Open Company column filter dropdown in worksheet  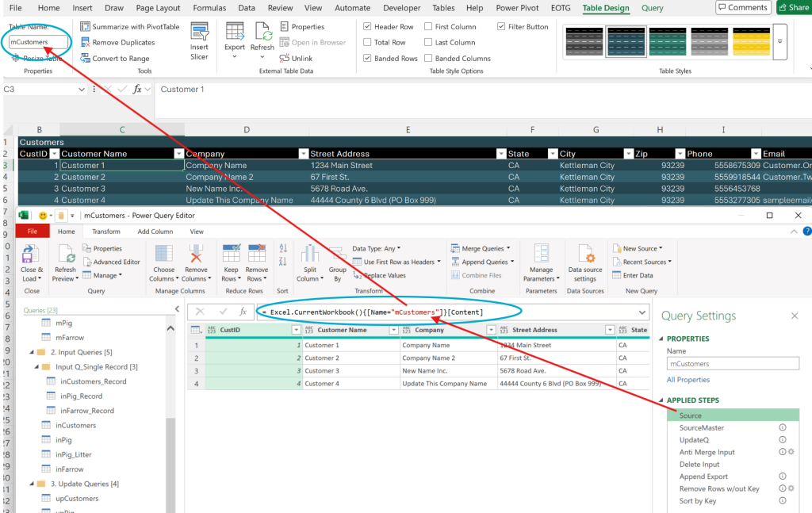pyautogui.click(x=304, y=154)
